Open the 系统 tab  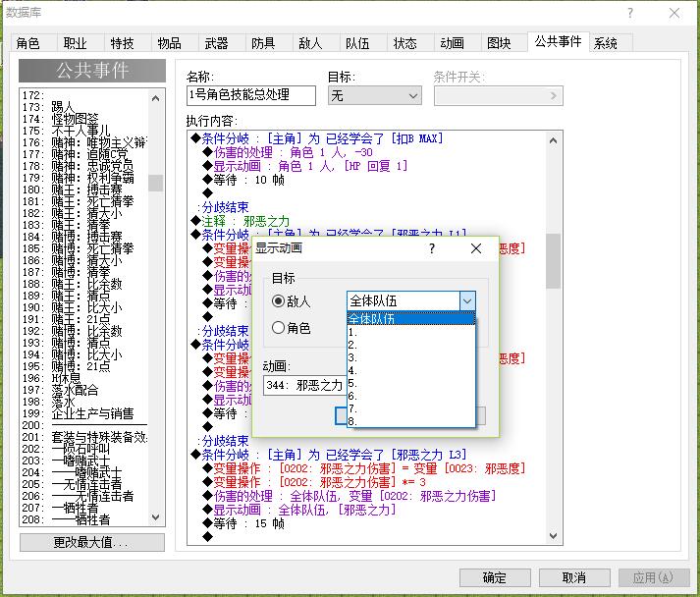click(606, 43)
